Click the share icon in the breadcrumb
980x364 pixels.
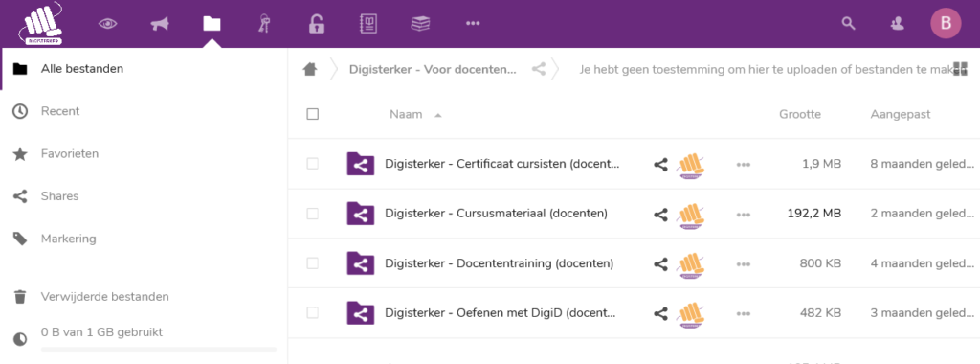[539, 69]
